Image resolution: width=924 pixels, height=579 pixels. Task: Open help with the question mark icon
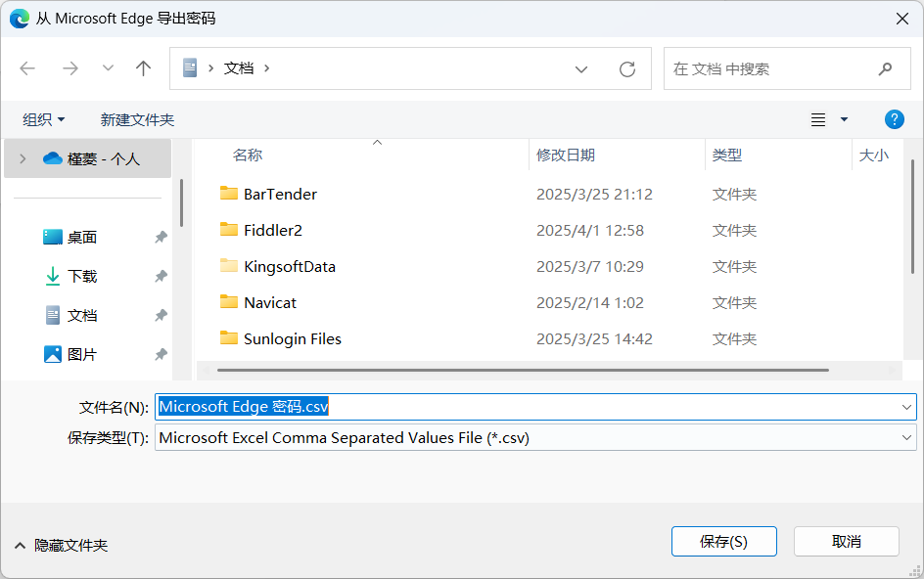894,119
